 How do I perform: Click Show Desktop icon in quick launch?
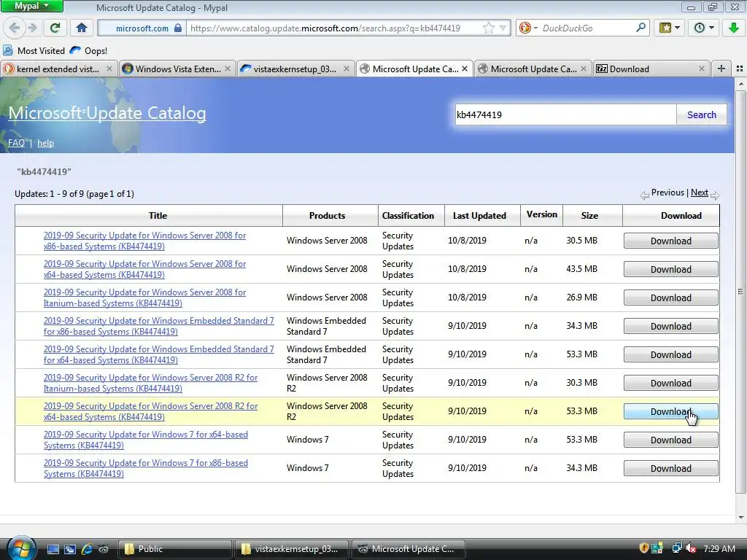click(53, 549)
